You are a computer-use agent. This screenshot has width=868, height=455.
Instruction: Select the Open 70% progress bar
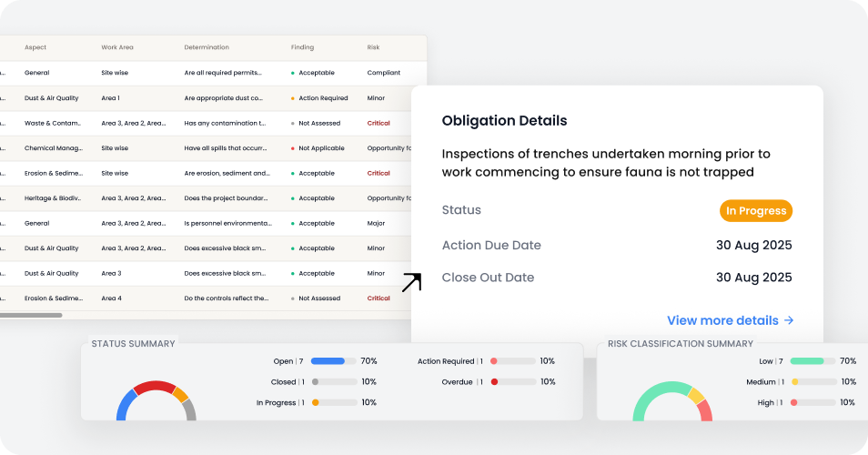tap(334, 361)
